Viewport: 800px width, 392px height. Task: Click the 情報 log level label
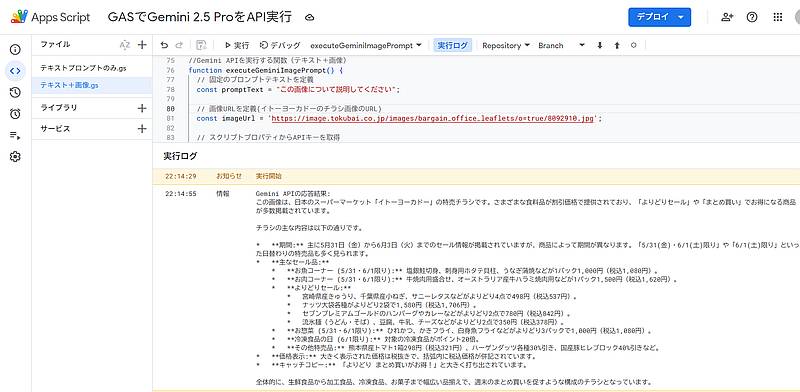(x=222, y=194)
